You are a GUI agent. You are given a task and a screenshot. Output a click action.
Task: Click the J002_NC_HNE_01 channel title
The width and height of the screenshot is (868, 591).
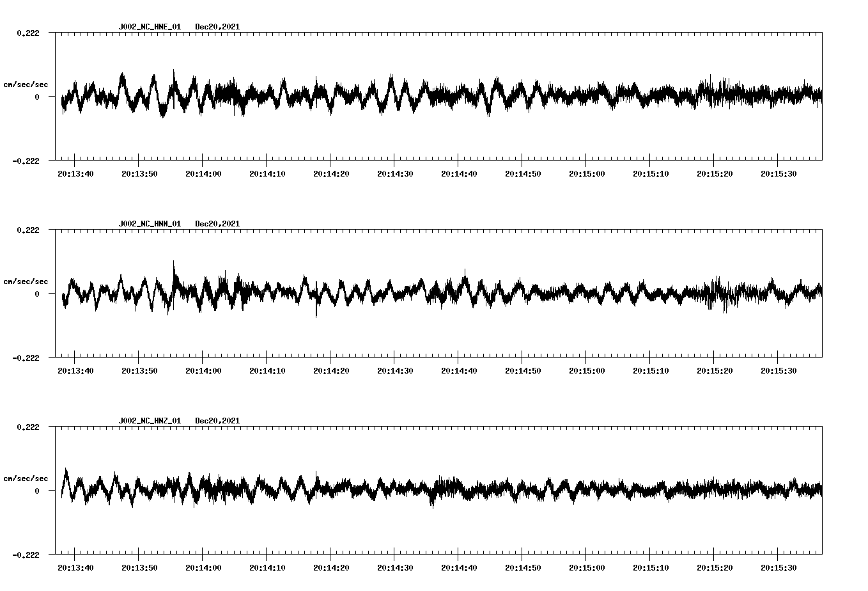pos(150,27)
